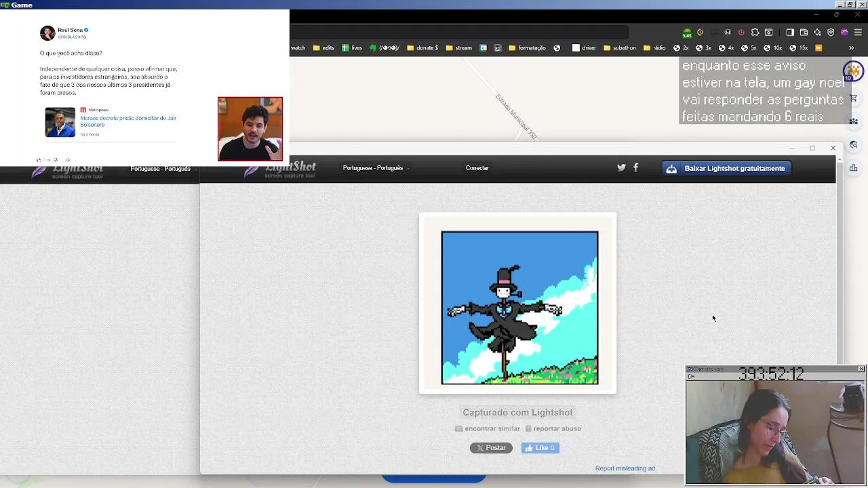Viewport: 868px width, 488px height.
Task: Open the donate $ bookmark folder
Action: (422, 48)
